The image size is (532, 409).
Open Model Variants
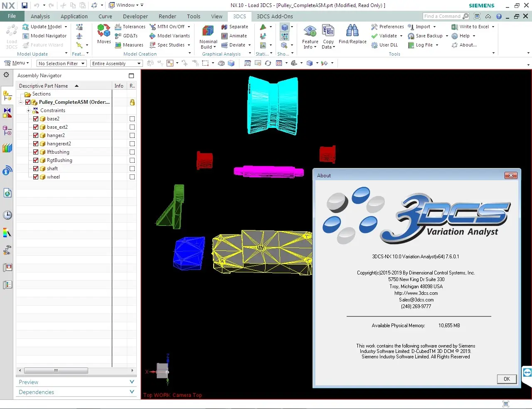[x=170, y=36]
